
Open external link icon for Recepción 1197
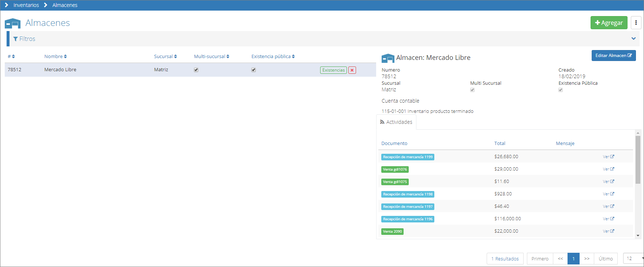(612, 206)
